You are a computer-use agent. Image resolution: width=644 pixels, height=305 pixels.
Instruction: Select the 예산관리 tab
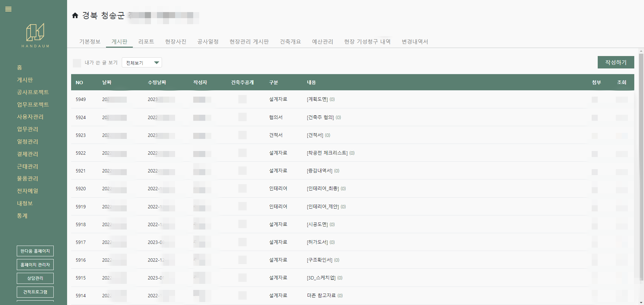(323, 42)
